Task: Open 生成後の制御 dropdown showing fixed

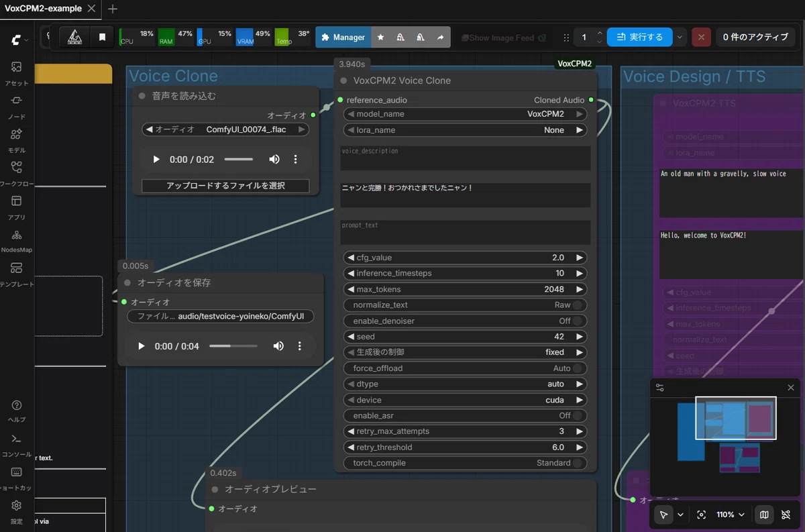Action: pyautogui.click(x=465, y=352)
